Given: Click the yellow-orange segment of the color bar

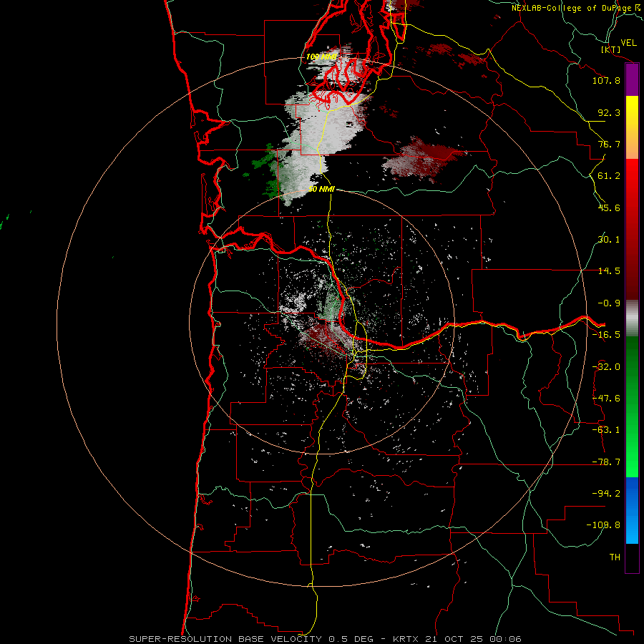Looking at the screenshot, I should 632,127.
